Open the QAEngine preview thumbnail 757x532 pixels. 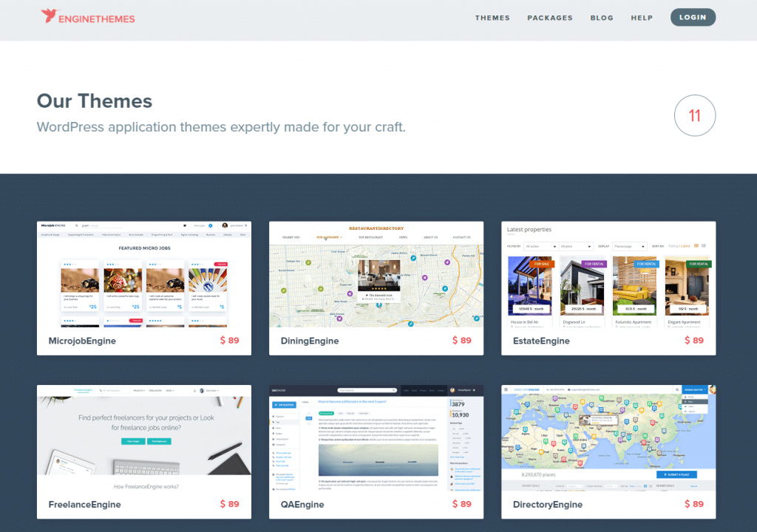[x=376, y=438]
